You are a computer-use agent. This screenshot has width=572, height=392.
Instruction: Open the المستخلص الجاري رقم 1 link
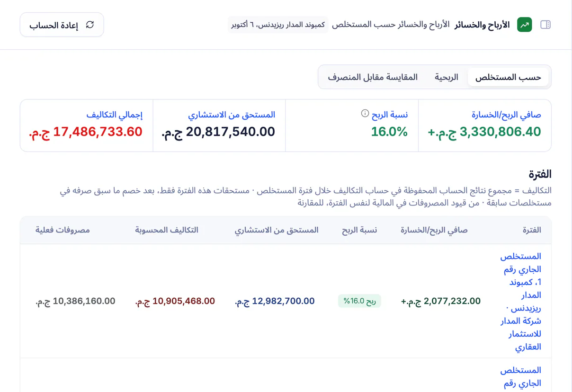point(520,301)
